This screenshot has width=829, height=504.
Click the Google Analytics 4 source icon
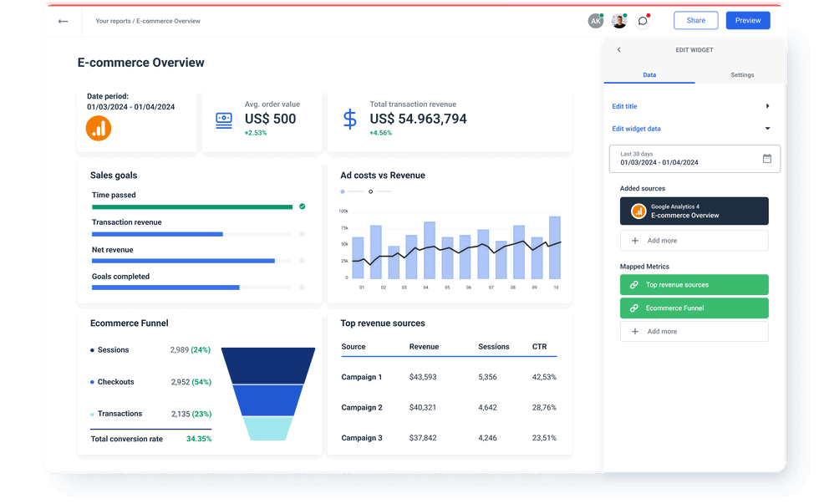638,211
